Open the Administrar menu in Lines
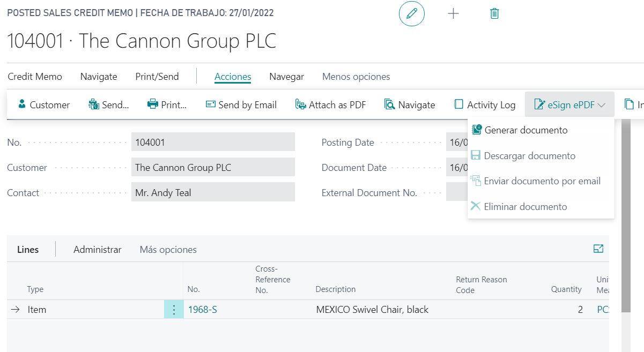This screenshot has height=352, width=644. click(x=97, y=250)
